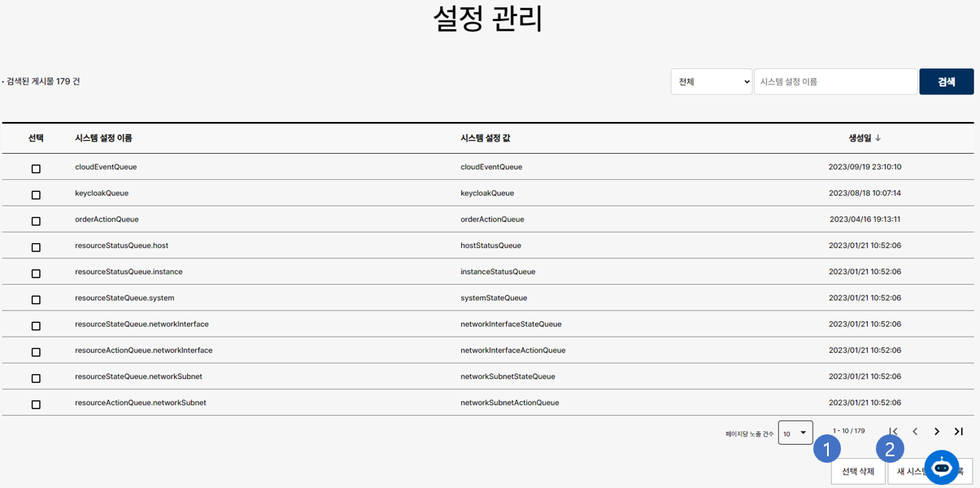Click the 생성일 sort arrow icon
This screenshot has height=488, width=980.
coord(878,138)
